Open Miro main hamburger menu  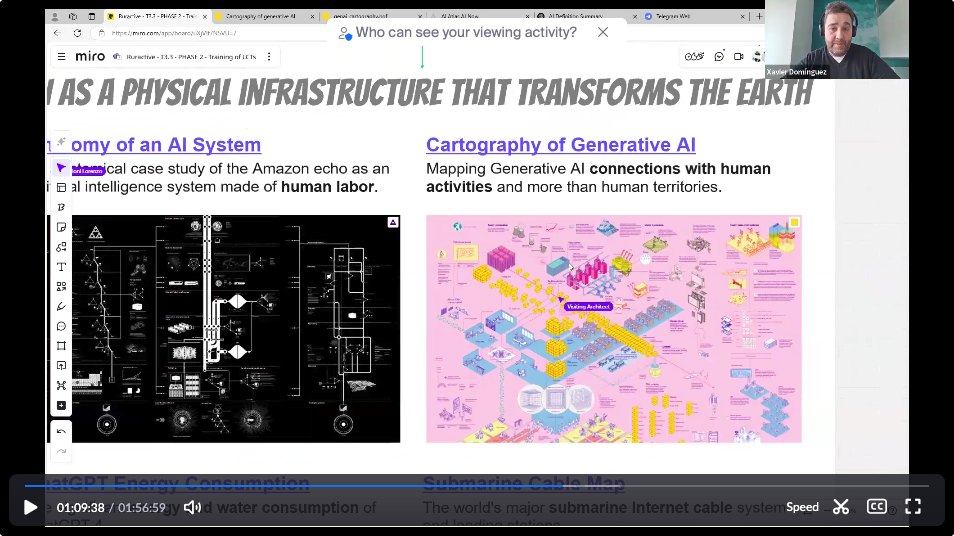[61, 57]
